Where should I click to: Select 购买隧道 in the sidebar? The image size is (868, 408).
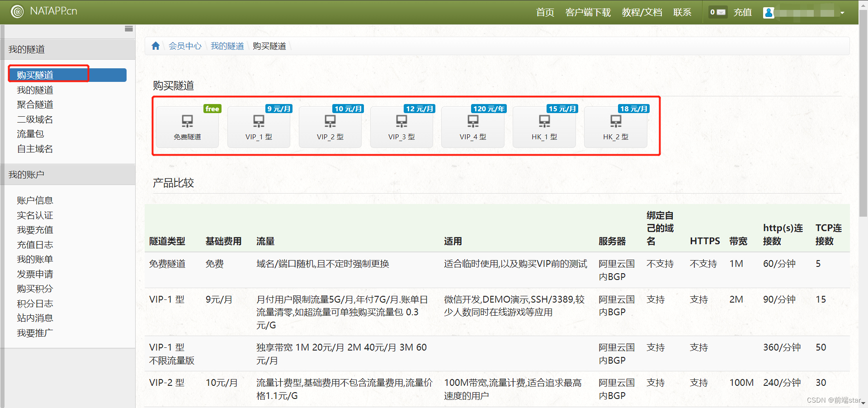pos(67,75)
